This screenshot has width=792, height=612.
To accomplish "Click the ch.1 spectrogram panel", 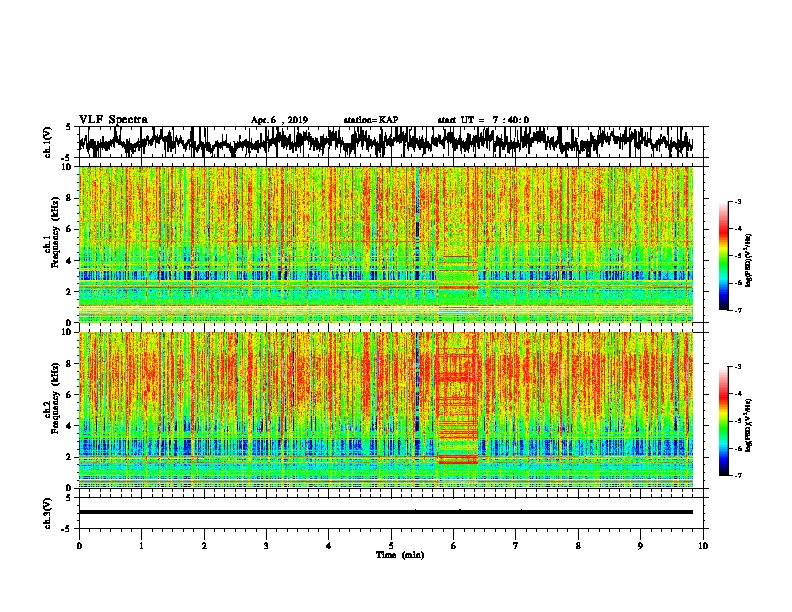I will click(x=386, y=244).
